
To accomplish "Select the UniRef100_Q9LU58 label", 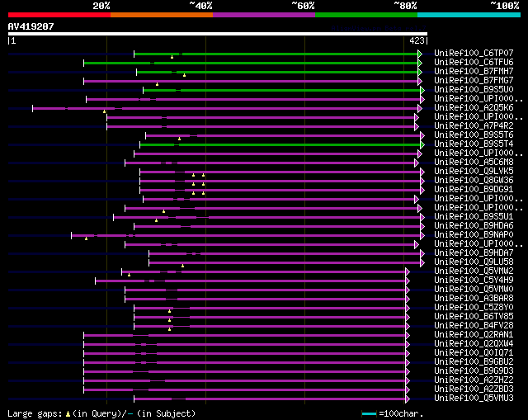I will coord(474,262).
